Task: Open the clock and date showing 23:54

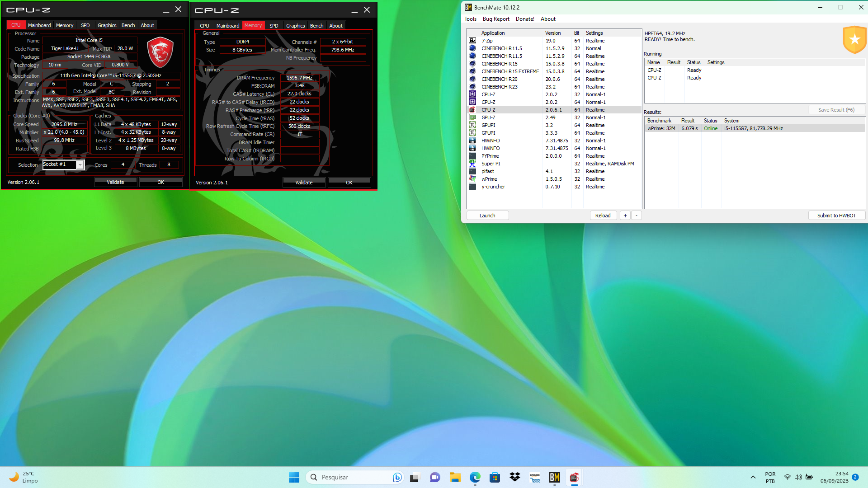Action: tap(835, 477)
